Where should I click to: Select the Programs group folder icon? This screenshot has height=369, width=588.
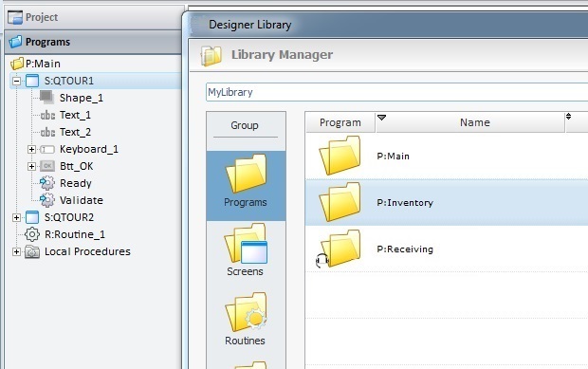coord(246,174)
